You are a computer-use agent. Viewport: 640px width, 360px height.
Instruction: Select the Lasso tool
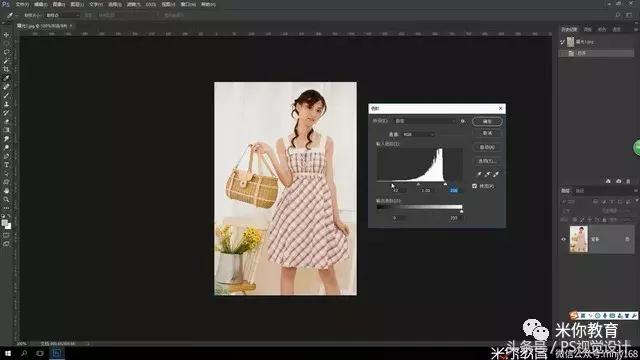click(x=6, y=52)
